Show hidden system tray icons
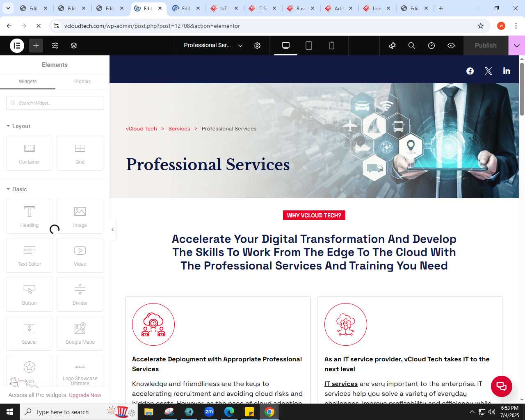This screenshot has width=525, height=420. [x=472, y=412]
